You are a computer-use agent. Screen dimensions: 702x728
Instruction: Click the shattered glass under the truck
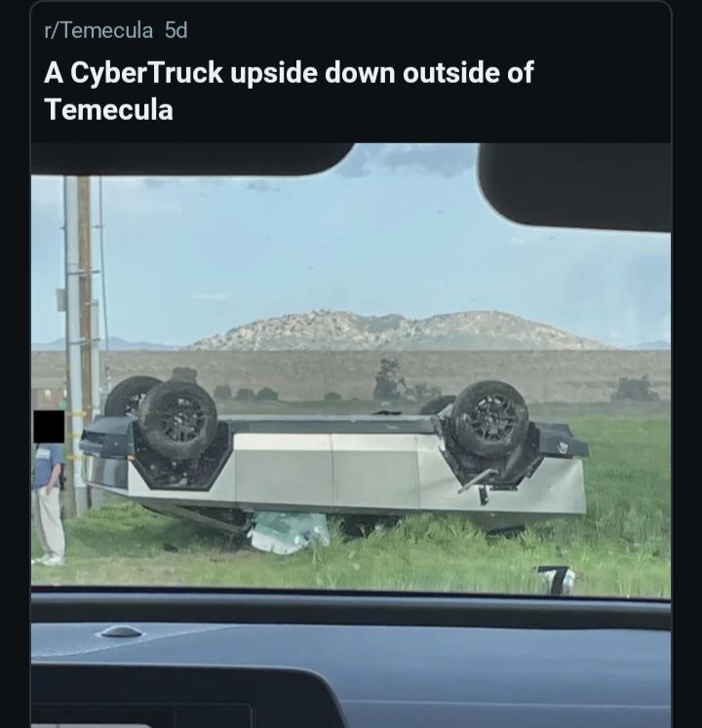pyautogui.click(x=289, y=532)
